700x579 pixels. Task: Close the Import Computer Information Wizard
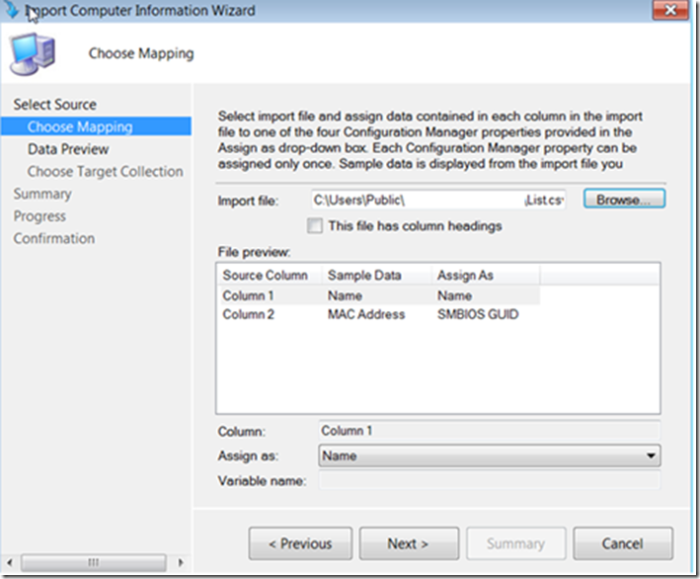tap(670, 10)
